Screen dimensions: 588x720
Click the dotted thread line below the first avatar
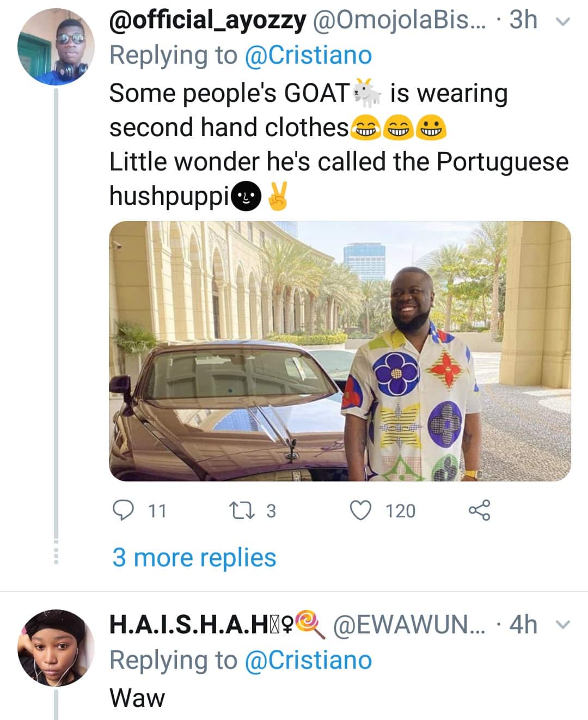55,551
